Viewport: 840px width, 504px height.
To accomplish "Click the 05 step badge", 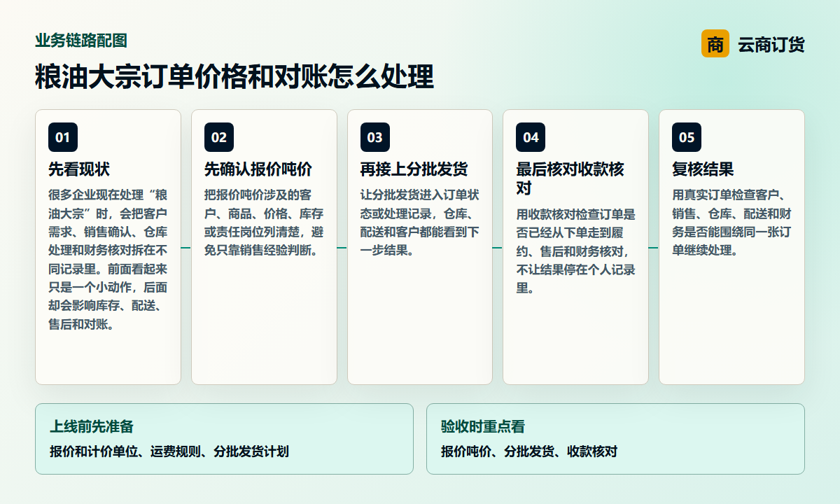I will pos(687,137).
